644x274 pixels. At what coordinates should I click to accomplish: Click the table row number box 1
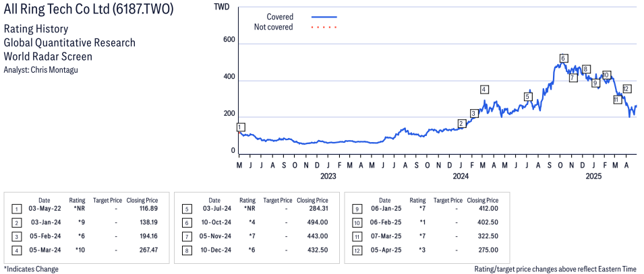tap(16, 209)
